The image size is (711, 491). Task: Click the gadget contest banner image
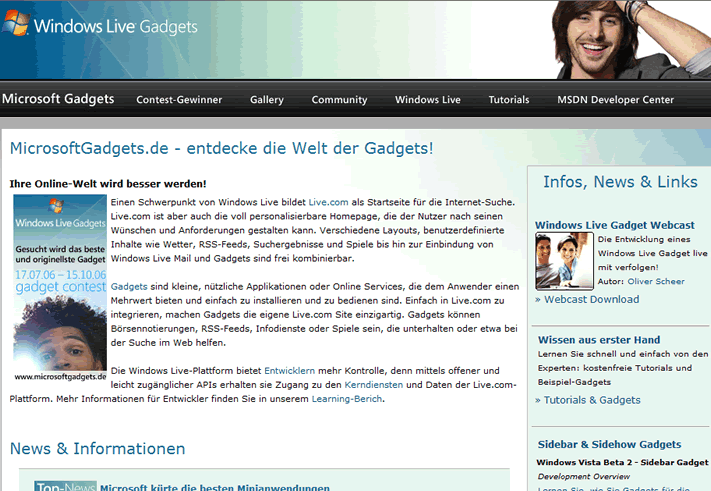click(60, 288)
